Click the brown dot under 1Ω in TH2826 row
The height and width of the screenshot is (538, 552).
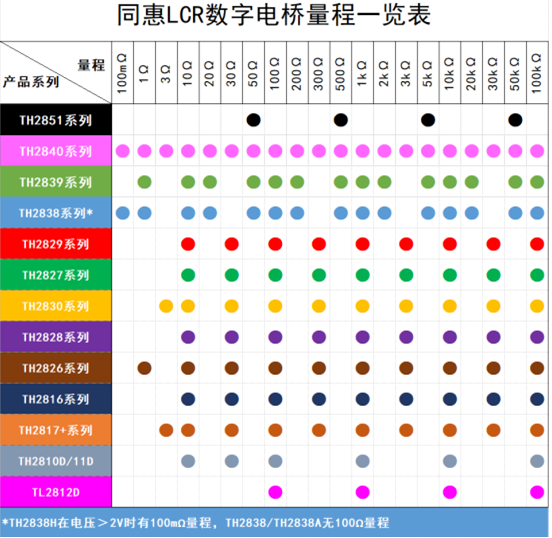tap(144, 368)
